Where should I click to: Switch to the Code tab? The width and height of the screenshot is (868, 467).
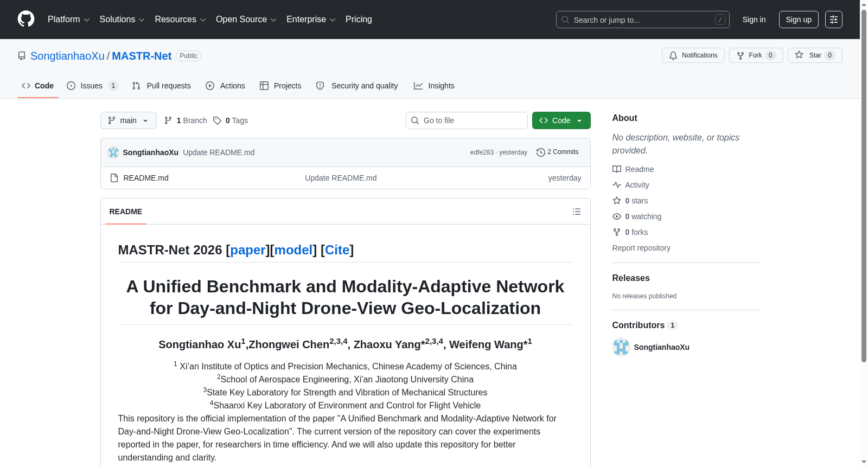[38, 86]
